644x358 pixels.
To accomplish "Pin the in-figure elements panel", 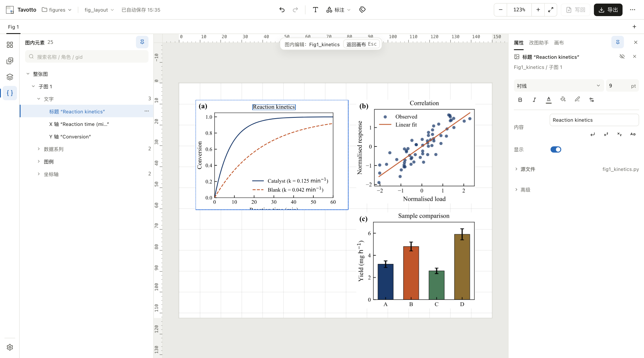I will pyautogui.click(x=142, y=42).
